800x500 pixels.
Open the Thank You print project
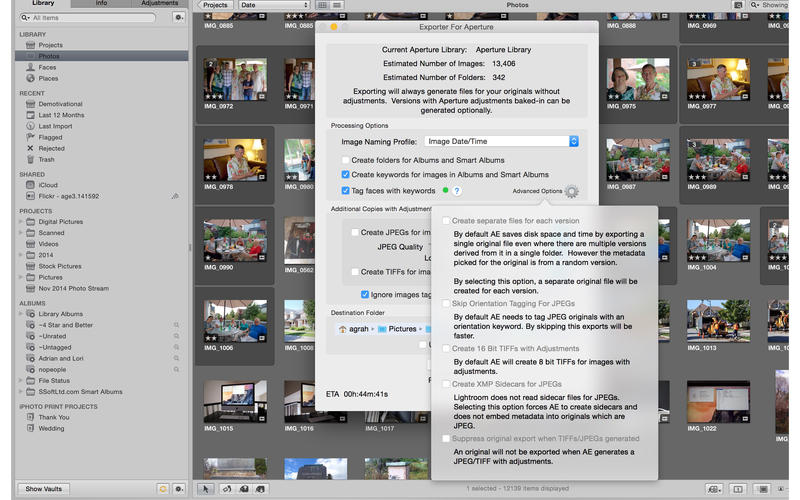click(x=54, y=417)
